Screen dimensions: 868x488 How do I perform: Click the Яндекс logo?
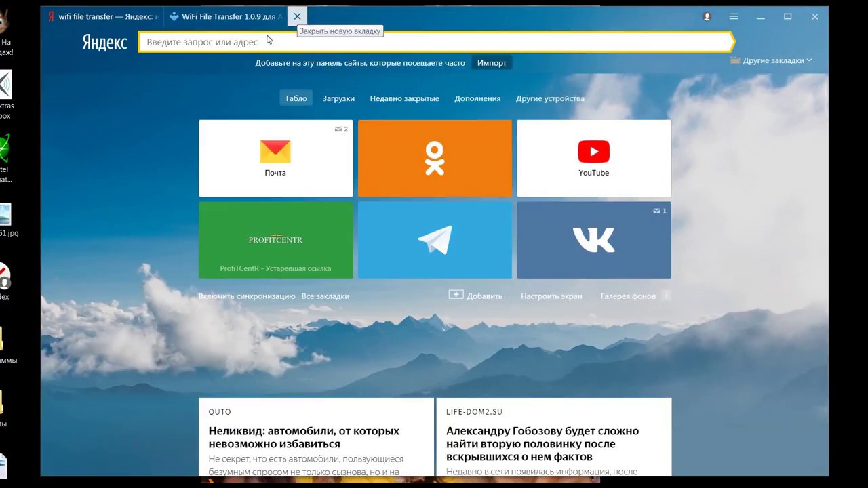pos(104,42)
